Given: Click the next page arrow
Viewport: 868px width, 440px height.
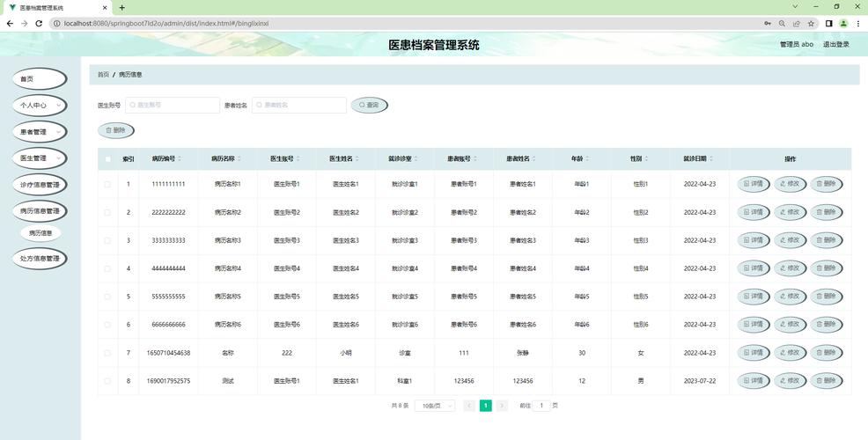Looking at the screenshot, I should coord(502,406).
